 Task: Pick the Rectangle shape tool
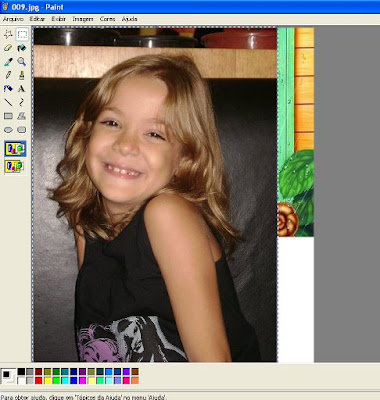[8, 116]
